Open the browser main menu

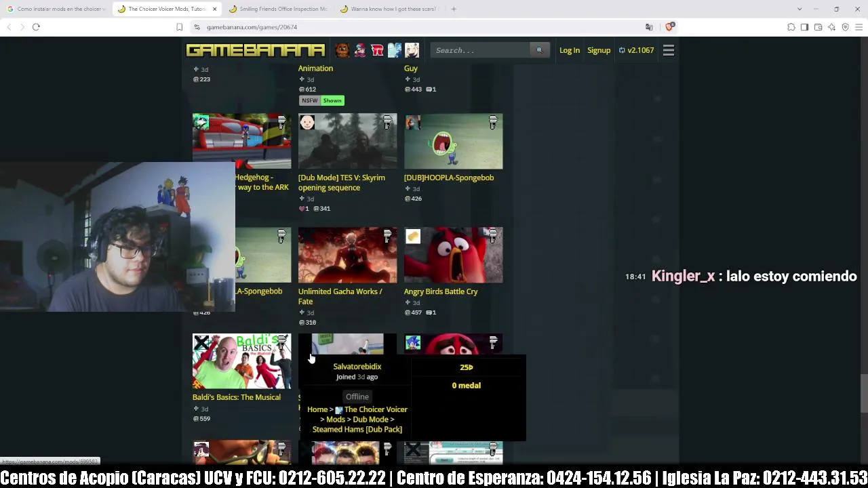[x=859, y=27]
